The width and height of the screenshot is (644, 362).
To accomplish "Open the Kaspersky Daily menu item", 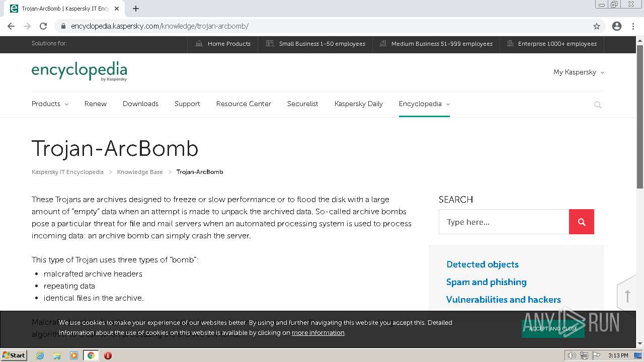I will tap(359, 104).
